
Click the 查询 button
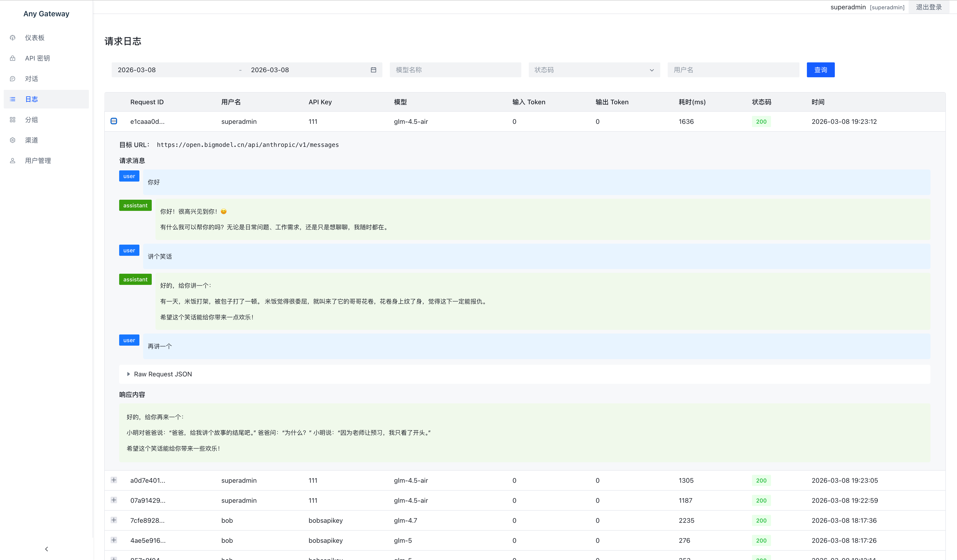coord(820,70)
